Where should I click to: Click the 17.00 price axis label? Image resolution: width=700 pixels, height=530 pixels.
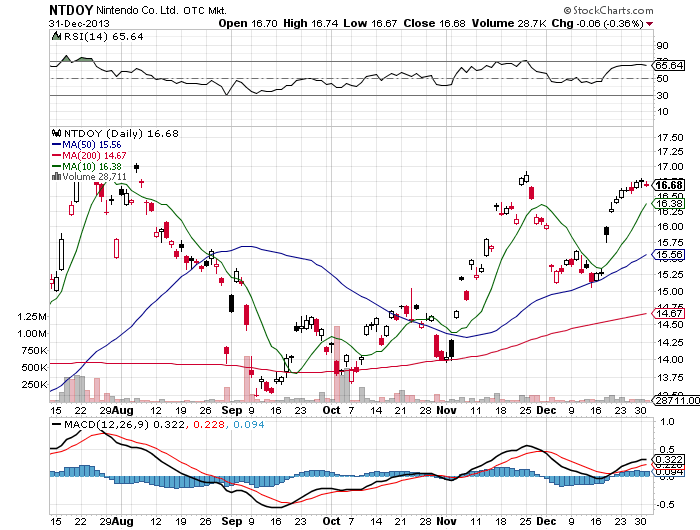pos(670,167)
